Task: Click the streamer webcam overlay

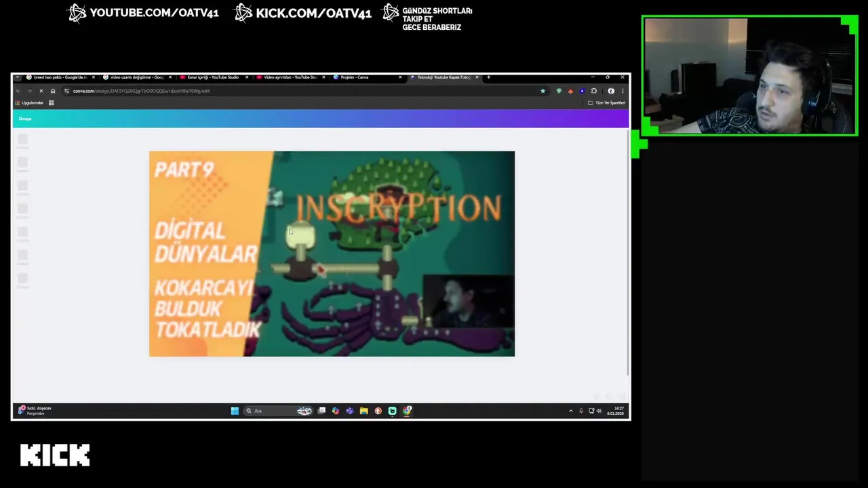Action: (x=749, y=76)
